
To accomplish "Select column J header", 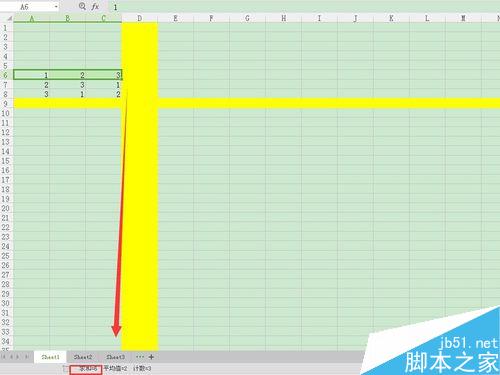I will (x=356, y=18).
